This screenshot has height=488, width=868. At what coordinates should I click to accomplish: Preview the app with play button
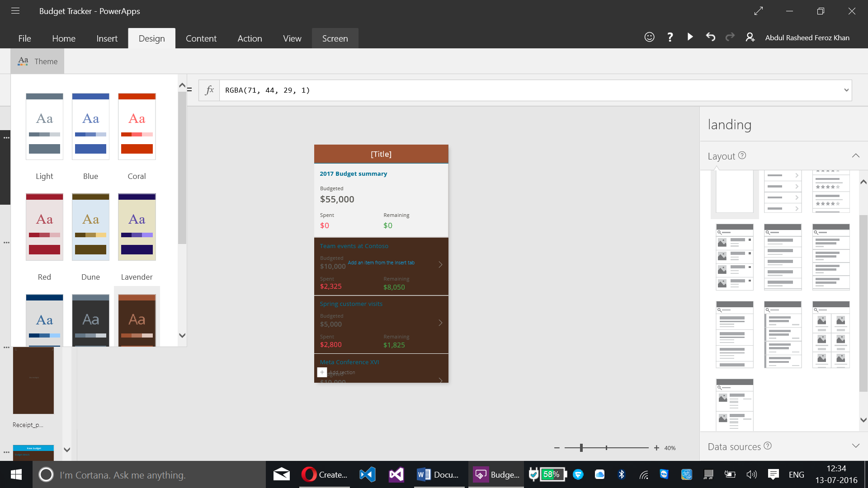[x=690, y=37]
